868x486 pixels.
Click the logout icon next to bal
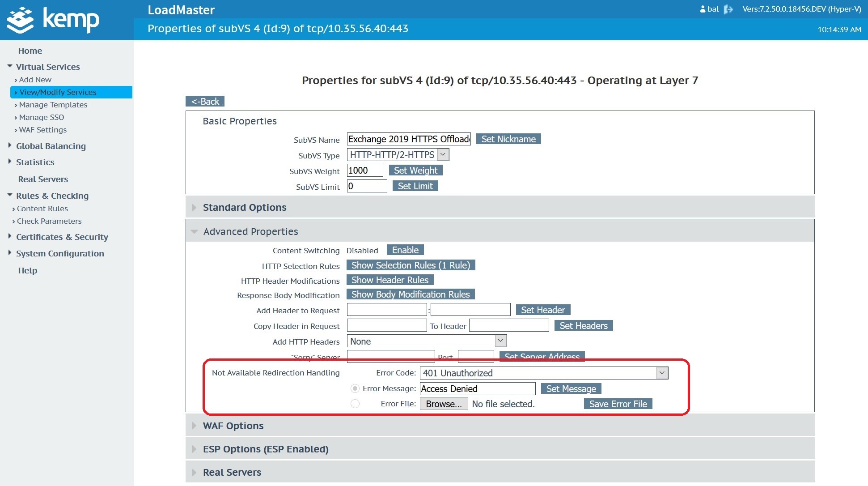tap(728, 9)
